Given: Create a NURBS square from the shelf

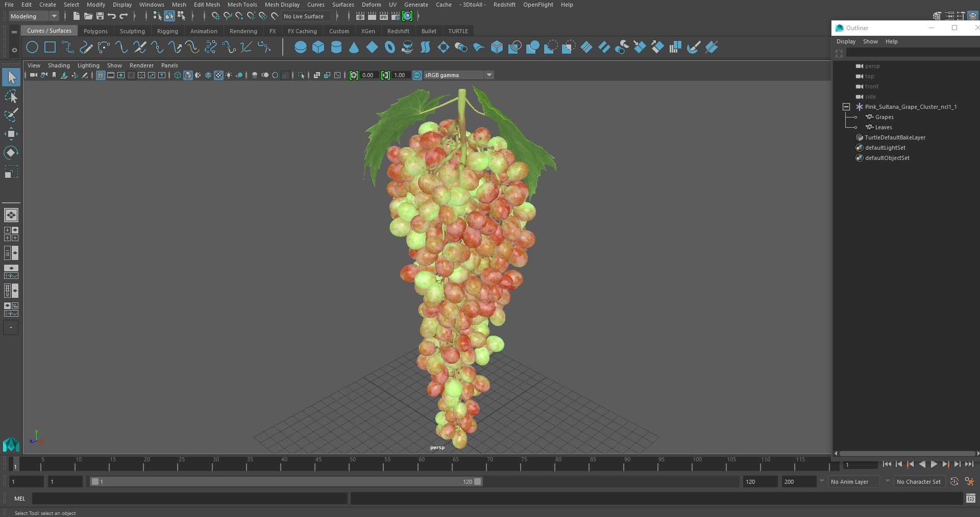Looking at the screenshot, I should click(x=50, y=48).
